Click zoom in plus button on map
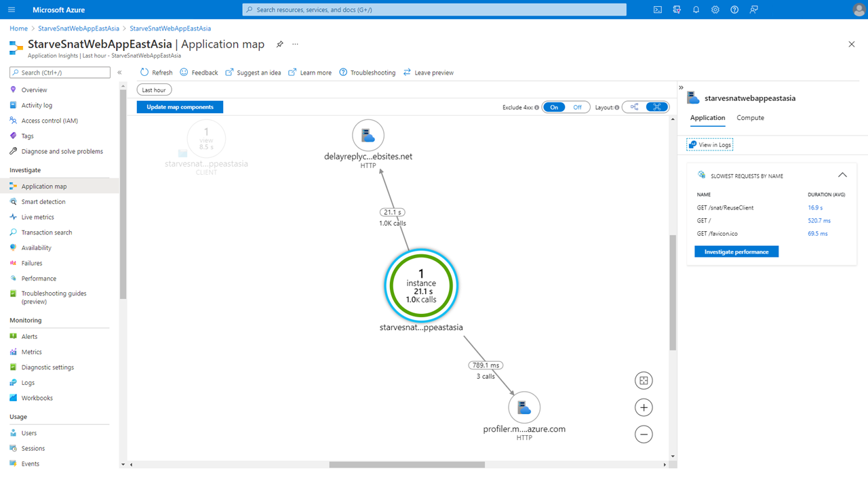Image resolution: width=868 pixels, height=488 pixels. (x=644, y=407)
